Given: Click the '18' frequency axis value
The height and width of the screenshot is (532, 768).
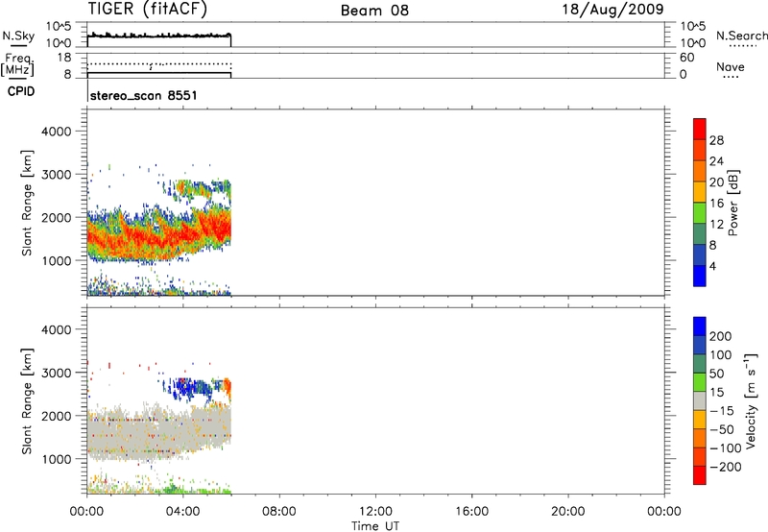Looking at the screenshot, I should pos(63,58).
